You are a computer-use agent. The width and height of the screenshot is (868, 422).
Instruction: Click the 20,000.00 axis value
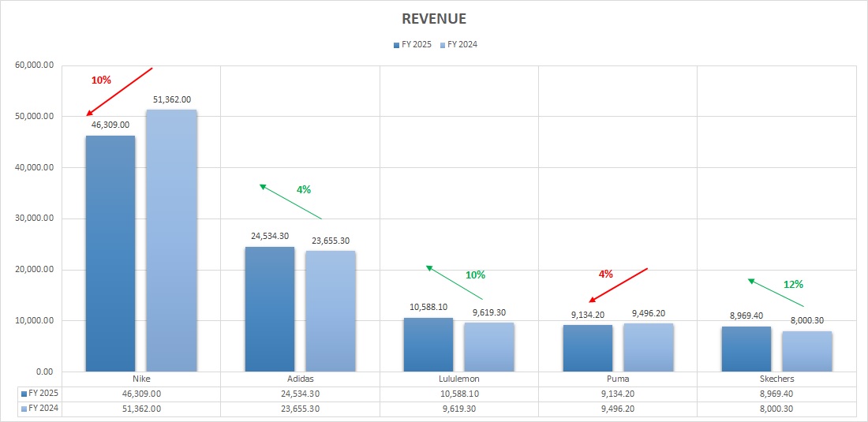pyautogui.click(x=35, y=270)
